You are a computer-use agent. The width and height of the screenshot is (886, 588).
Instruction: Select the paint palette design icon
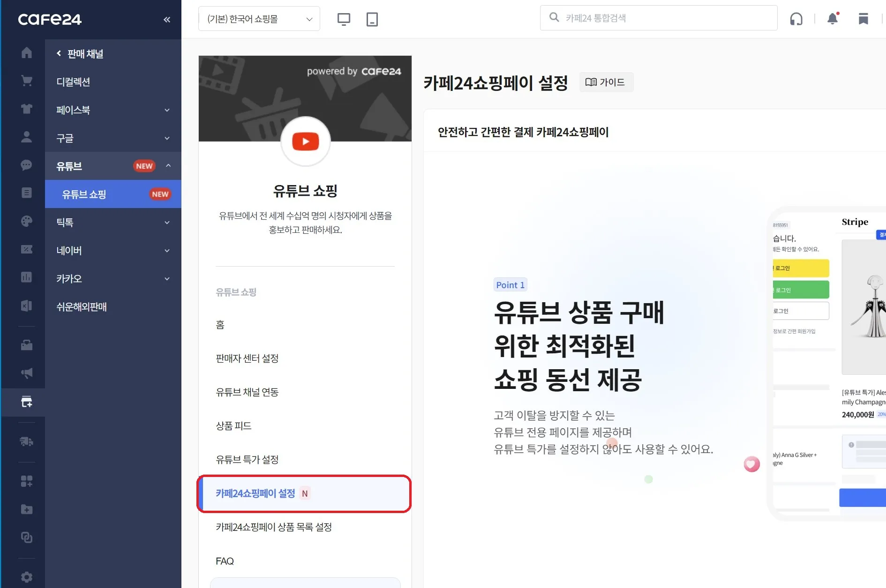coord(27,221)
